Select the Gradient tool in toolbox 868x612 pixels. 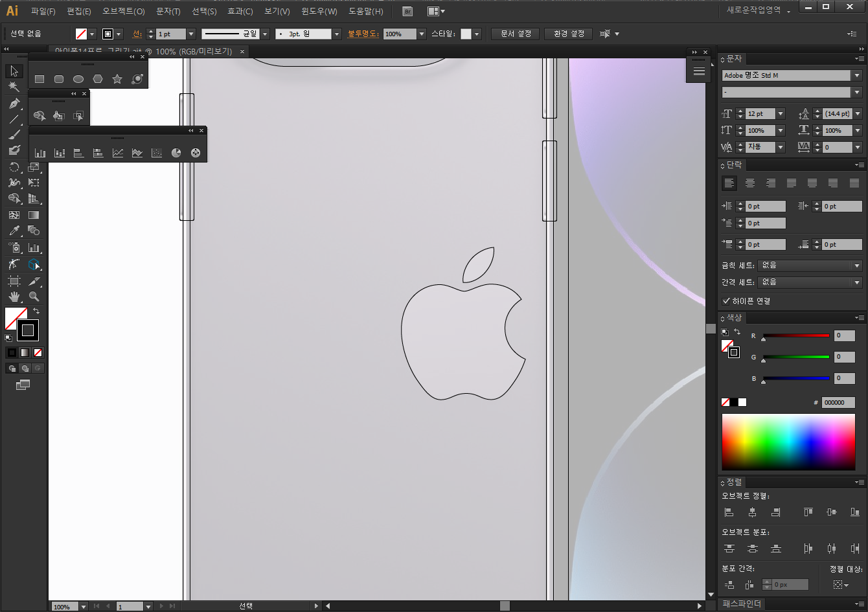point(34,215)
